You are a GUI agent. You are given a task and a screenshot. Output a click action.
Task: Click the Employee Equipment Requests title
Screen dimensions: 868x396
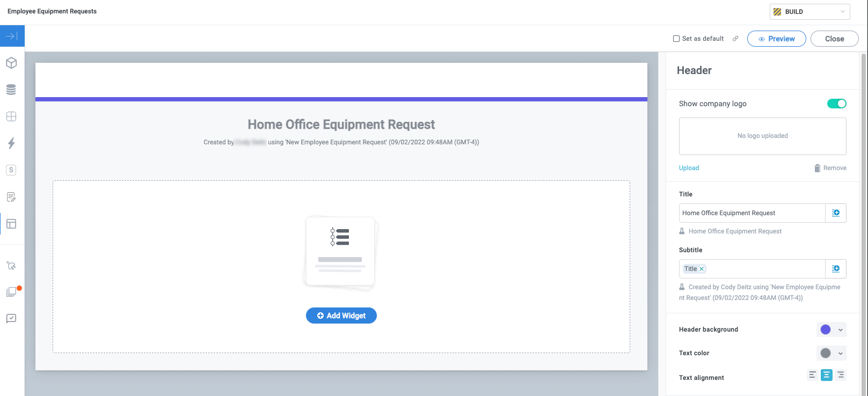click(52, 11)
